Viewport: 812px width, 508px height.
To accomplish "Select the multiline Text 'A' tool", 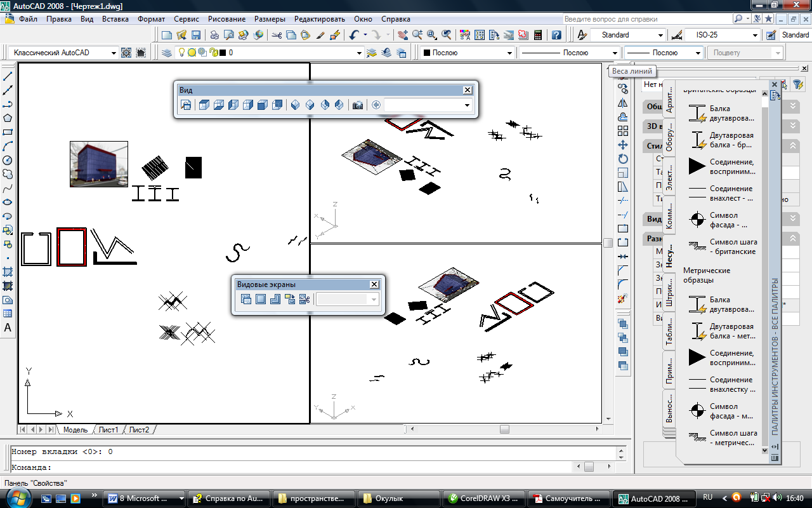I will [x=8, y=328].
